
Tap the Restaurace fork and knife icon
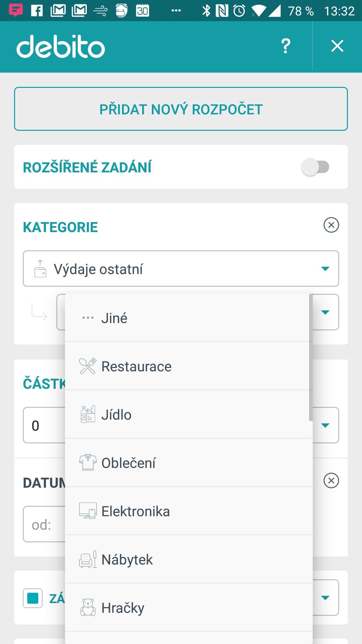[x=88, y=366]
